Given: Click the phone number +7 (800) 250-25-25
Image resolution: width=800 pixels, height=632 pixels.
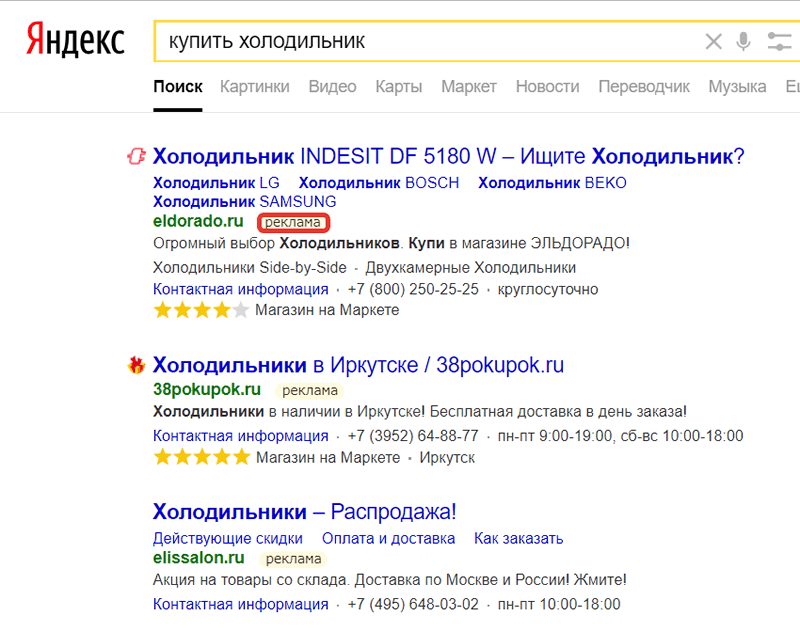Looking at the screenshot, I should click(413, 289).
